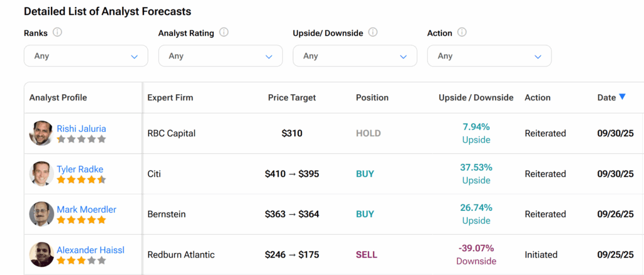Expand the Upside/Downside filter dropdown
Viewport: 644px width, 275px height.
(355, 56)
